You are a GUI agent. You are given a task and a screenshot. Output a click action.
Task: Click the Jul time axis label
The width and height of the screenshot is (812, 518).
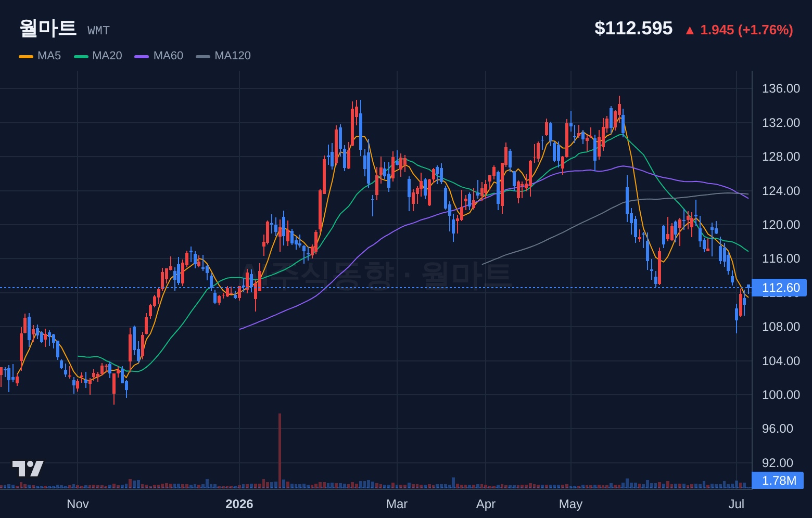tap(737, 504)
